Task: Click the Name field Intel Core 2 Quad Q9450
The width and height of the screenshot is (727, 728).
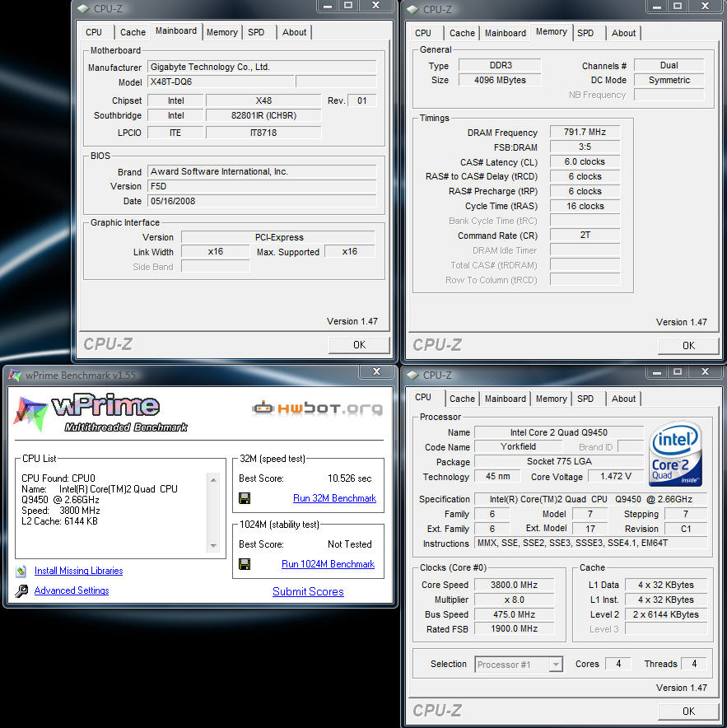Action: click(x=559, y=432)
